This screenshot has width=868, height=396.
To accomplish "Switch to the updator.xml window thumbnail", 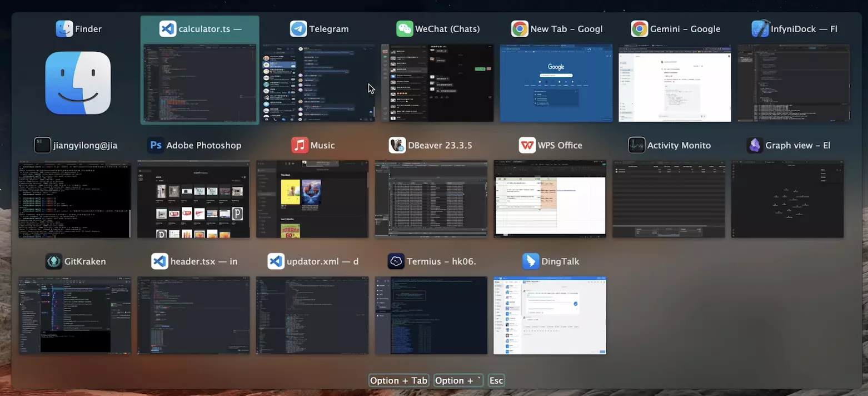I will coord(313,315).
